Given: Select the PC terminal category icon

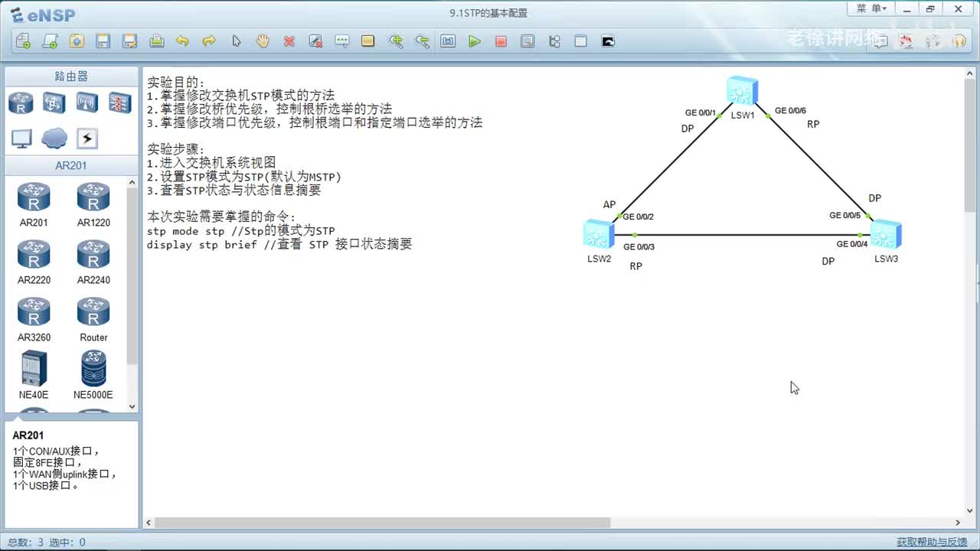Looking at the screenshot, I should [21, 139].
